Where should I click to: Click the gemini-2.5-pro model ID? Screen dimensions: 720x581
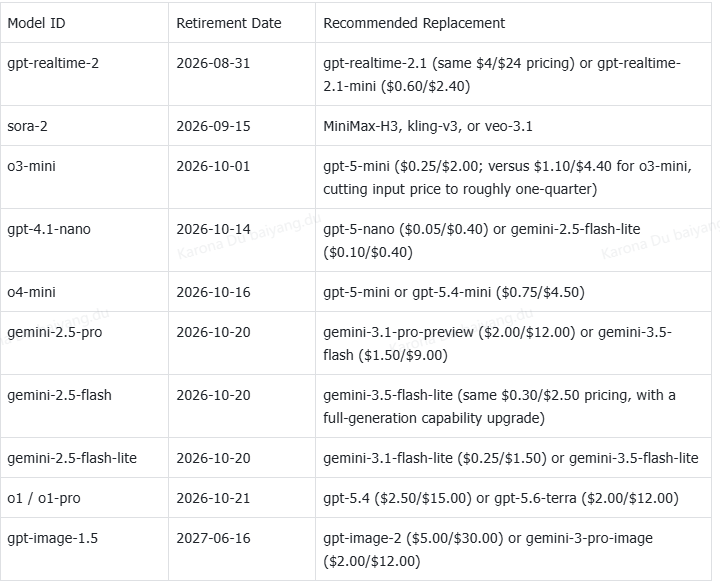[x=55, y=332]
